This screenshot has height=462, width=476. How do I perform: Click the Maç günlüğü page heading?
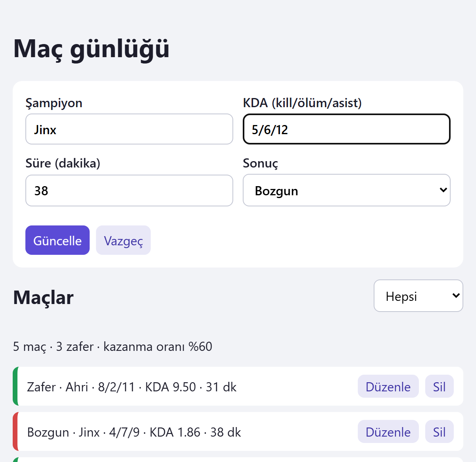click(91, 49)
